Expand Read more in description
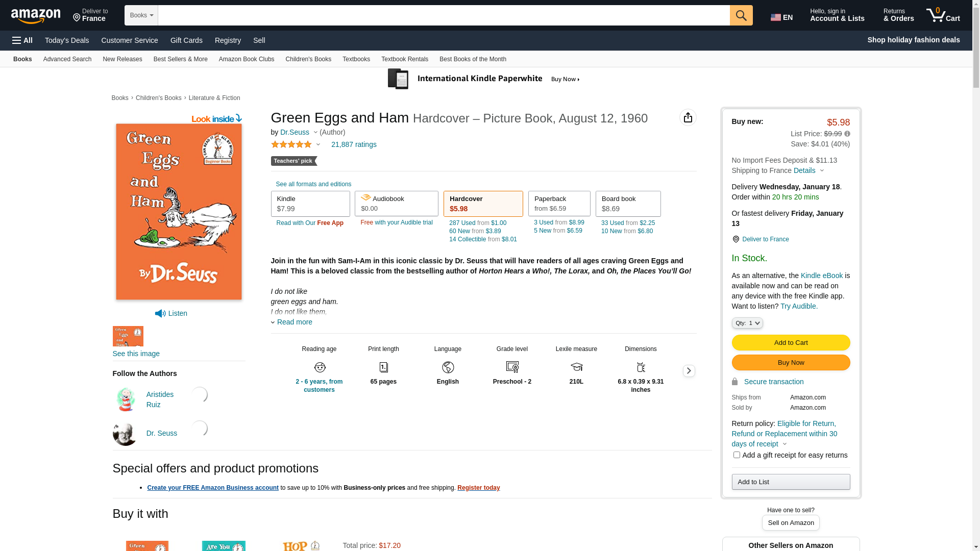The height and width of the screenshot is (551, 980). 294,322
